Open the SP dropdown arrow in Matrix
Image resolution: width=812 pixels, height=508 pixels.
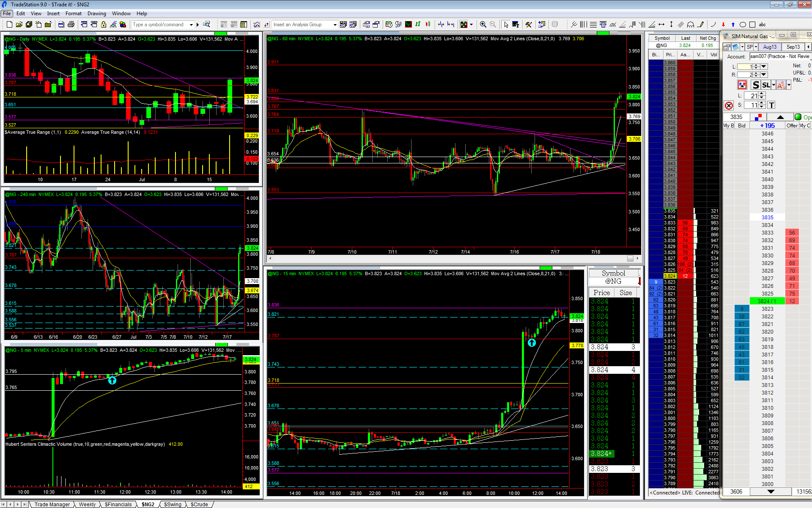pos(756,47)
